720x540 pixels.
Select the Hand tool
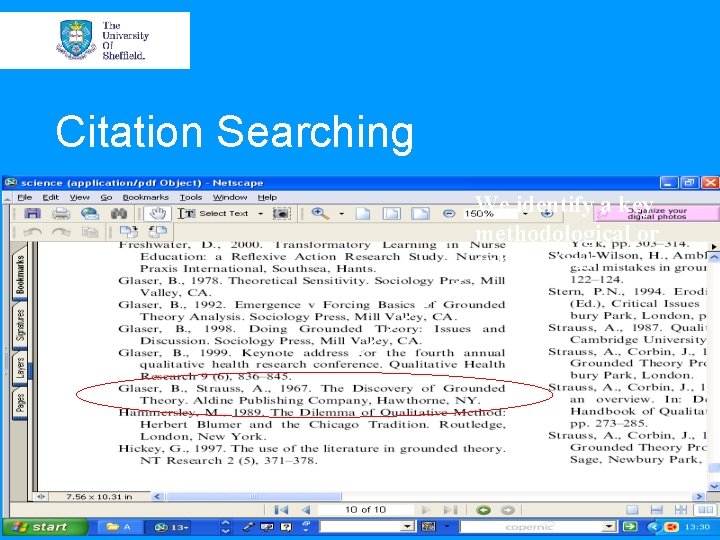158,214
